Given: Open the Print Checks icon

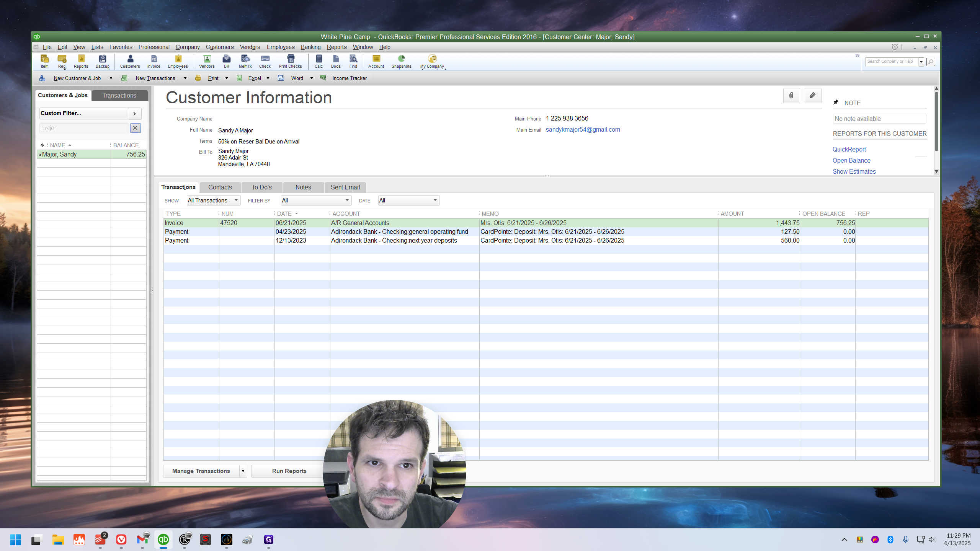Looking at the screenshot, I should click(291, 61).
